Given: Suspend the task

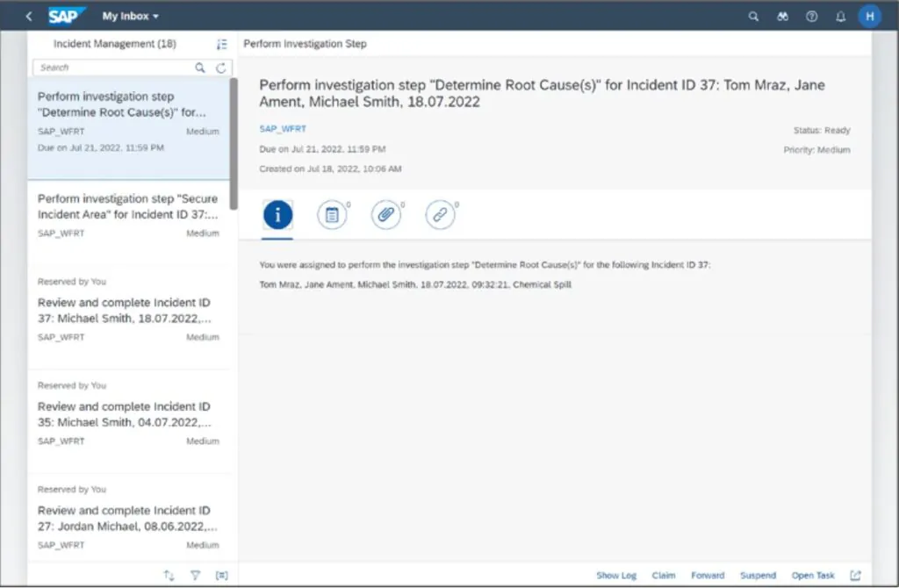Looking at the screenshot, I should (758, 576).
